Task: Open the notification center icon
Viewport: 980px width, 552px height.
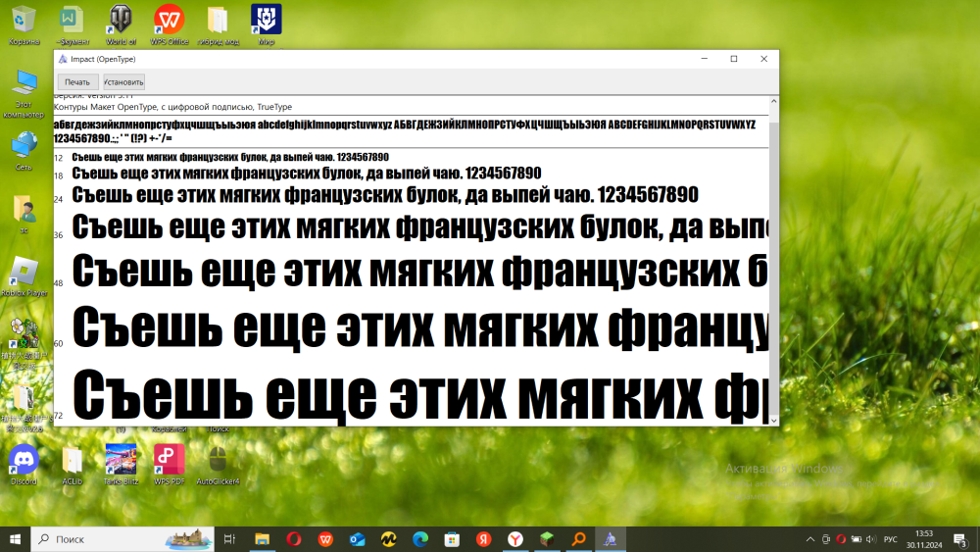Action: coord(961,539)
